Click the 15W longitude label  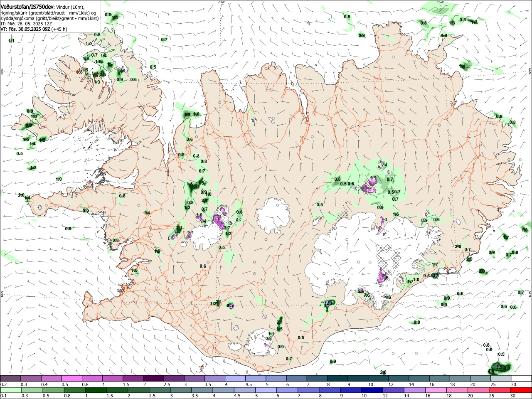tap(440, 2)
